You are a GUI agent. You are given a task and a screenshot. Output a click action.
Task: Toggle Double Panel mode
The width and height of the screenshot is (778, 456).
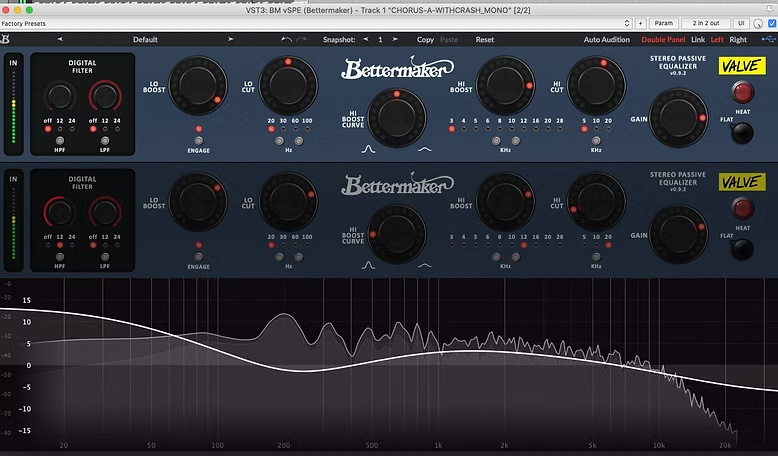pos(663,40)
